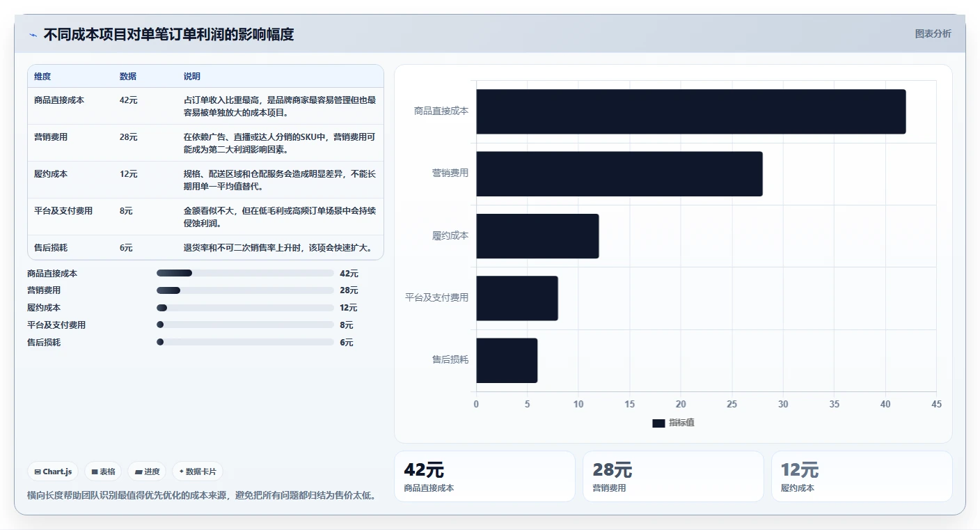This screenshot has height=530, width=980.
Task: Click description starting 占订单收入比重最高
Action: tap(280, 106)
